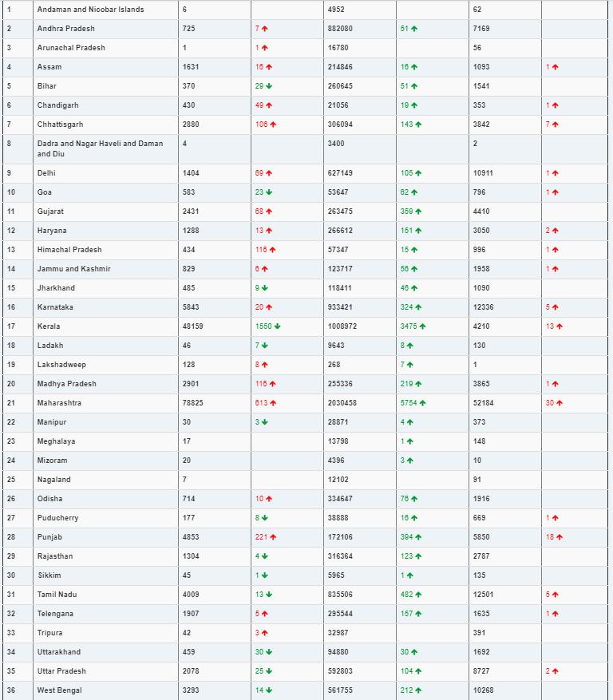Viewport: 613px width, 700px height.
Task: Click Uttarakhand's green down arrow beside 30
Action: [269, 652]
